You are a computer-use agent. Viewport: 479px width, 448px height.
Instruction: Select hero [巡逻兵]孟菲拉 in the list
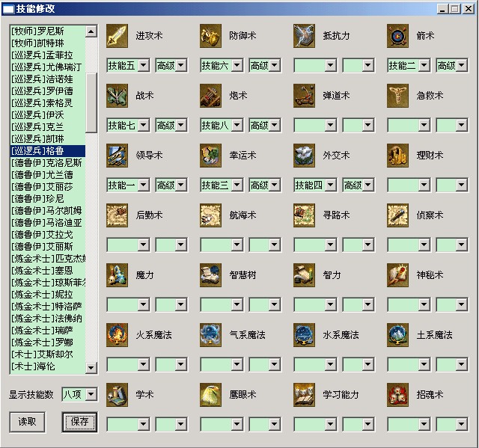pyautogui.click(x=48, y=55)
